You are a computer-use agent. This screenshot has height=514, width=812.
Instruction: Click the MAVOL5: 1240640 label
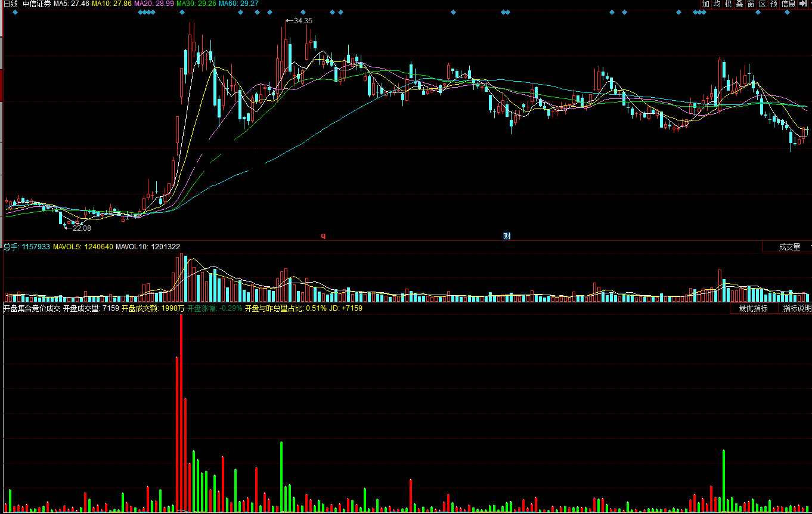point(83,247)
